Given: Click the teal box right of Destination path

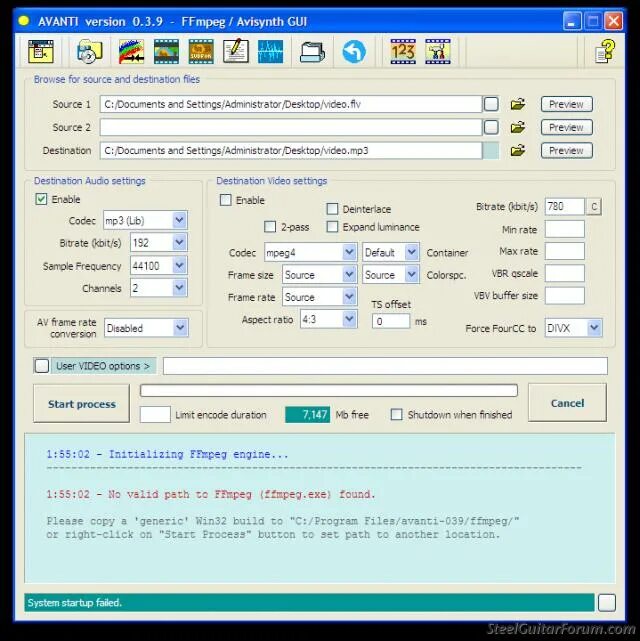Looking at the screenshot, I should pyautogui.click(x=491, y=150).
